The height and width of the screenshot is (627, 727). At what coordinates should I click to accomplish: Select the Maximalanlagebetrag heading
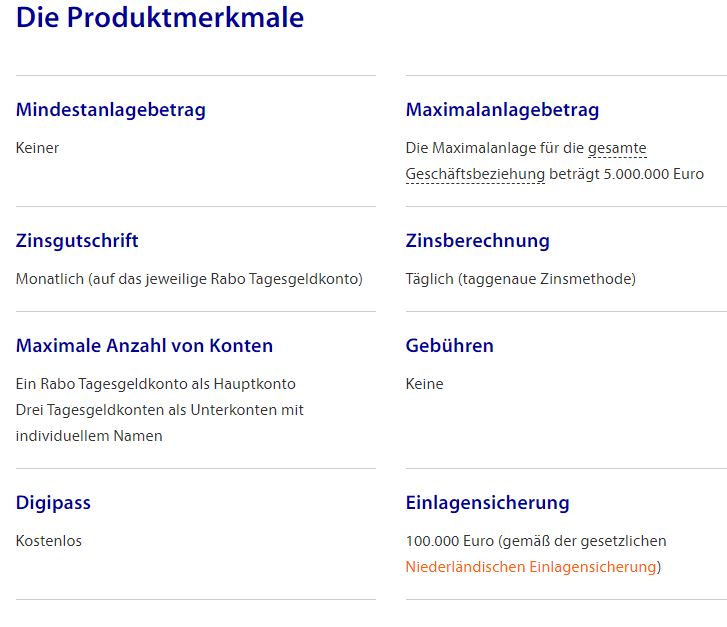[502, 110]
